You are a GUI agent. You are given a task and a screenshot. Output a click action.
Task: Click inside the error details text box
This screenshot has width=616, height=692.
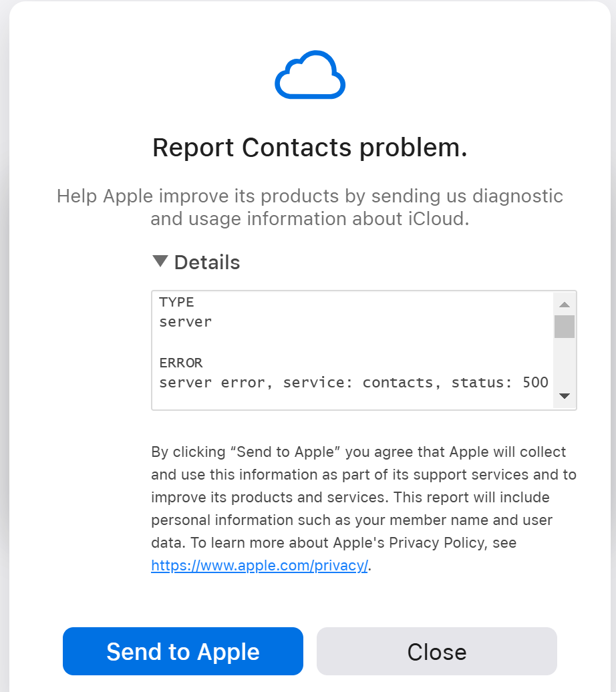tap(364, 351)
